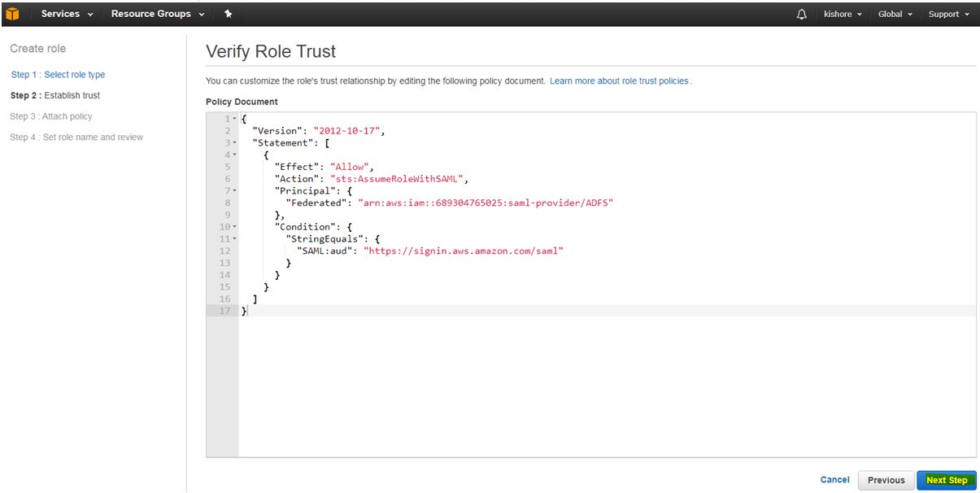The image size is (980, 493).
Task: Open the Global region selector
Action: pos(895,15)
